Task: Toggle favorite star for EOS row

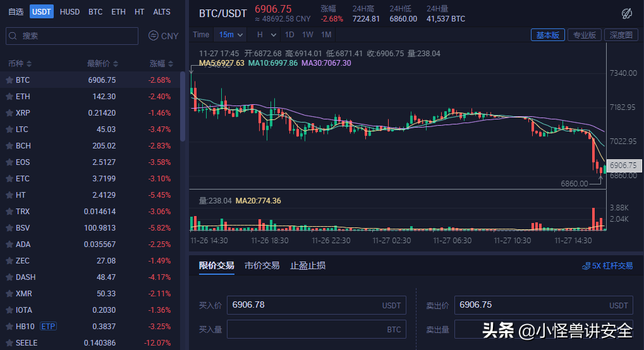Action: coord(9,162)
